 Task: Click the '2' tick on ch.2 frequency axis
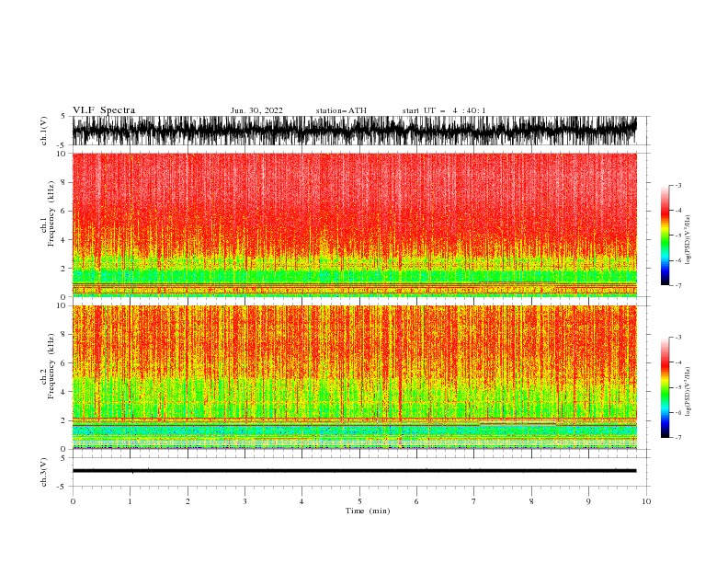64,420
